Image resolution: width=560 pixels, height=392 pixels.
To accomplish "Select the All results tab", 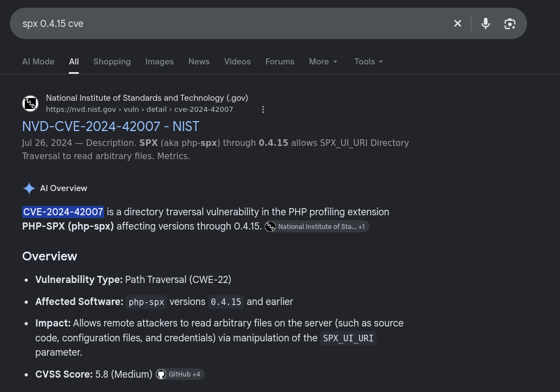I will tap(74, 62).
